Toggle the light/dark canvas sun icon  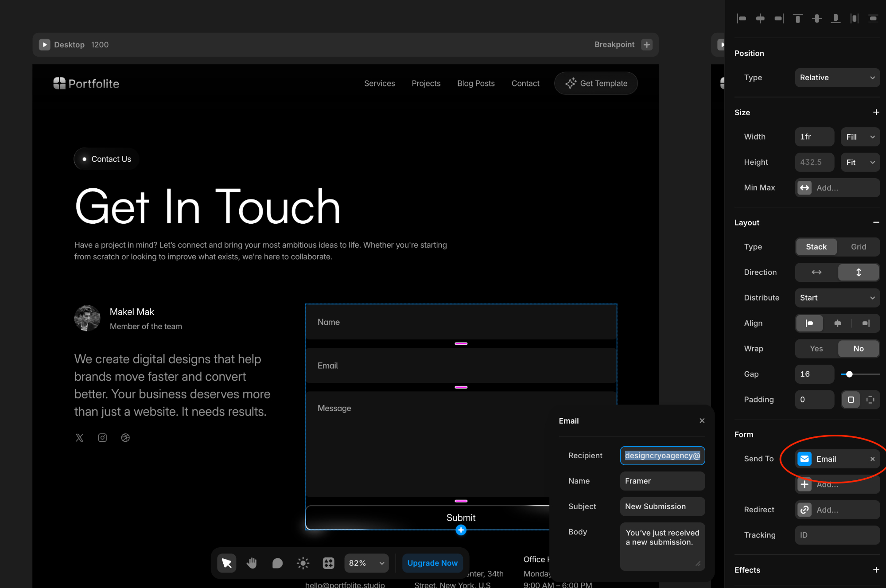[303, 563]
